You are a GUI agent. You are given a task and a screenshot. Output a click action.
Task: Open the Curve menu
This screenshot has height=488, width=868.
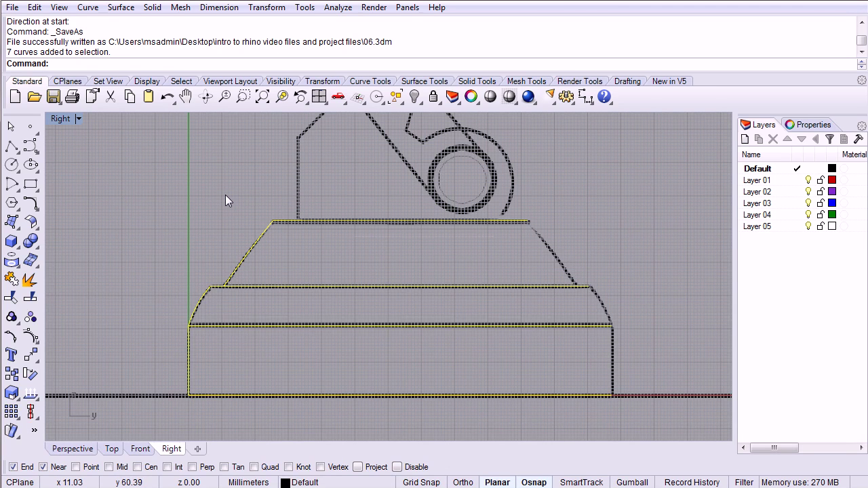[x=88, y=7]
